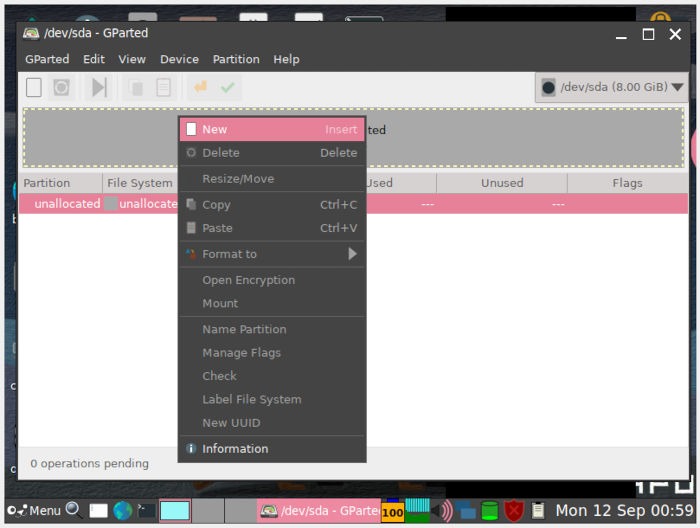The image size is (700, 528).
Task: Open the Partition menu
Action: coord(236,59)
